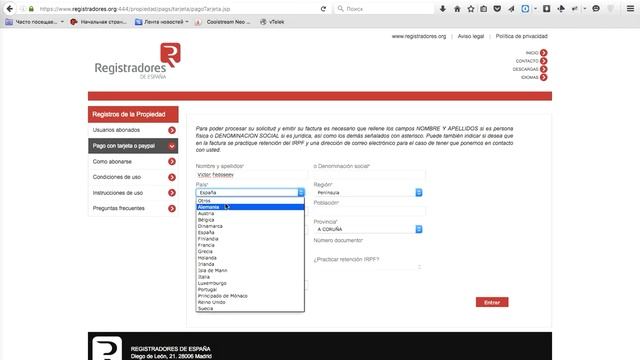Open the vTelek bookmark
Screen dimensions: 640x360
(x=272, y=22)
